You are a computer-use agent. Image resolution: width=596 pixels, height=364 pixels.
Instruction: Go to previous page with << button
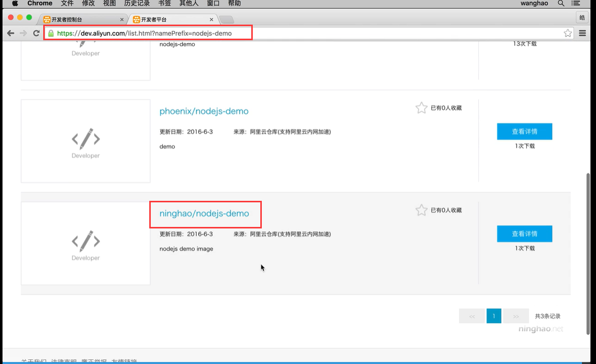(x=472, y=316)
